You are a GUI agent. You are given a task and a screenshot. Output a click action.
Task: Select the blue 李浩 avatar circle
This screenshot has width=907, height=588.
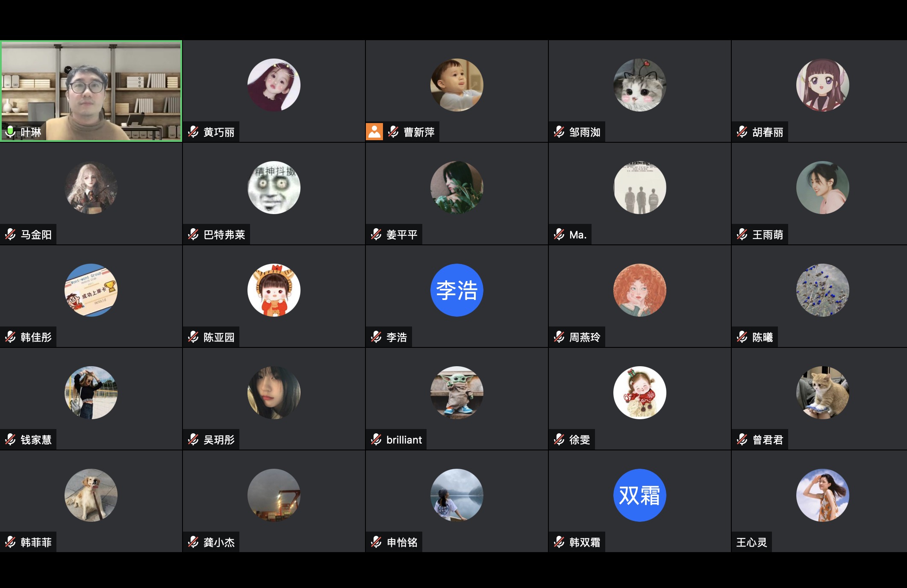tap(457, 290)
